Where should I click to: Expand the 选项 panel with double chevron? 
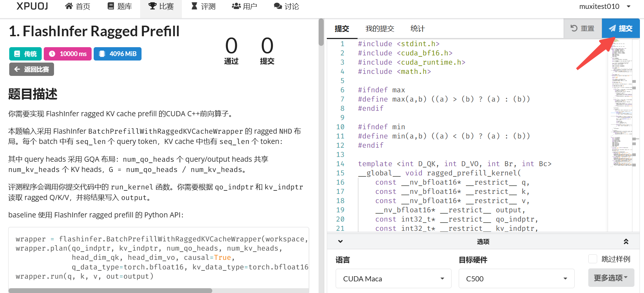tap(626, 241)
